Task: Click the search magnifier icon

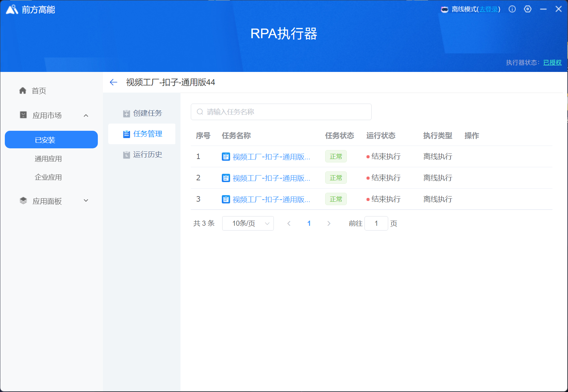Action: pos(200,112)
